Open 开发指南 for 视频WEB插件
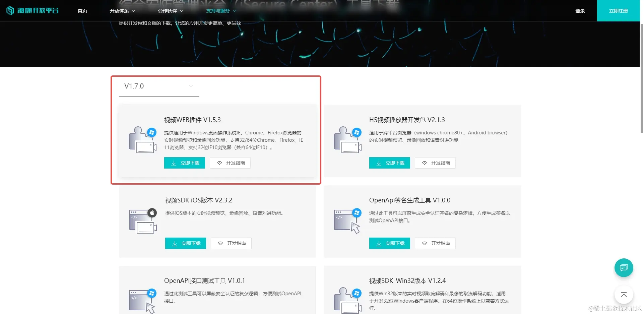The image size is (644, 314). point(230,163)
